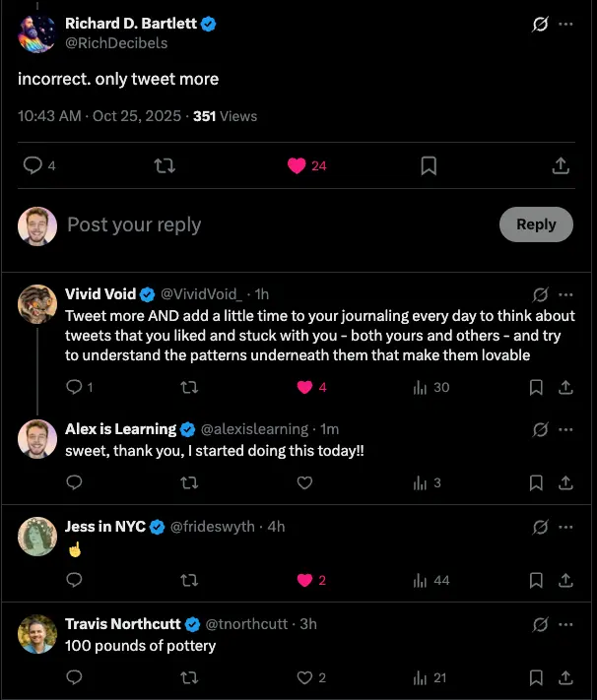Like Alex is Learning's reply
Image resolution: width=597 pixels, height=700 pixels.
[304, 482]
